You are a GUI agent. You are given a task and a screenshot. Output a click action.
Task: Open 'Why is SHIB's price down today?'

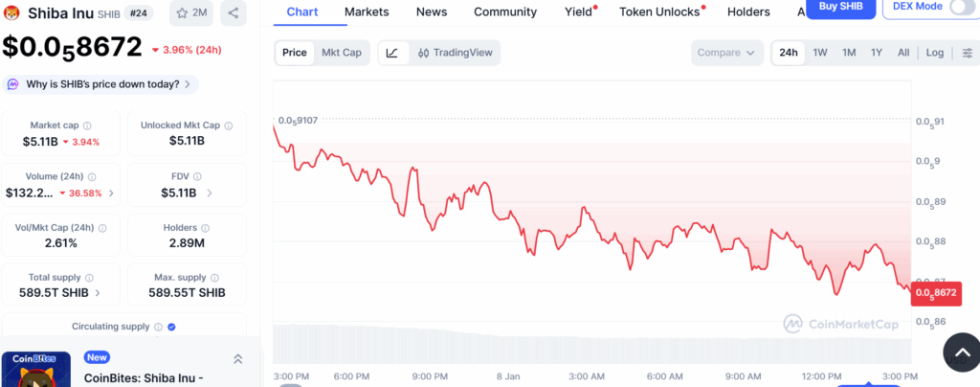click(102, 84)
